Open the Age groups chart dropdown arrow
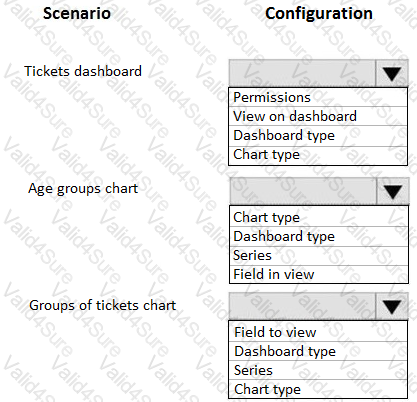 [392, 191]
